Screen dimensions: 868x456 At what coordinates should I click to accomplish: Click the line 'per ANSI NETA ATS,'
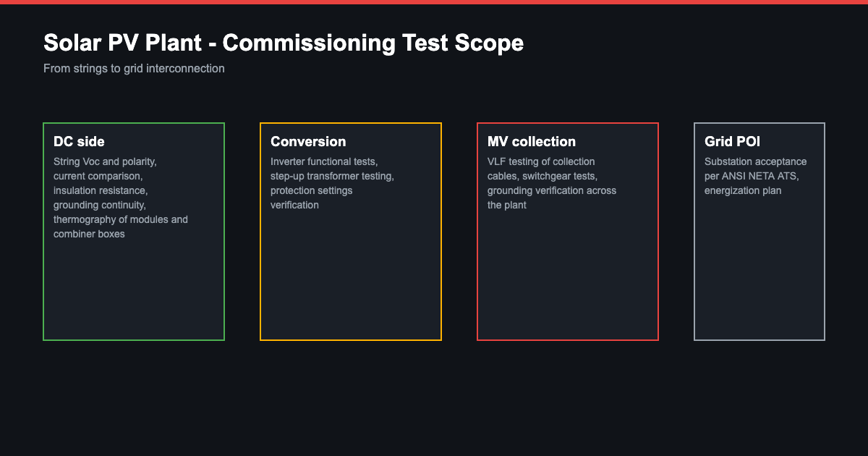point(752,176)
